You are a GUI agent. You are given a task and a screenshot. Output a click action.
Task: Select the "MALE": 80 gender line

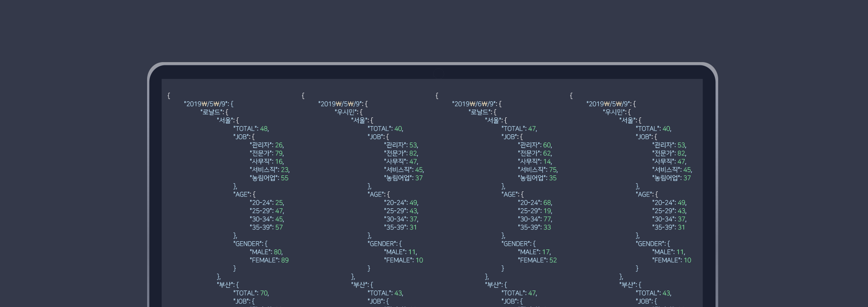pos(266,252)
